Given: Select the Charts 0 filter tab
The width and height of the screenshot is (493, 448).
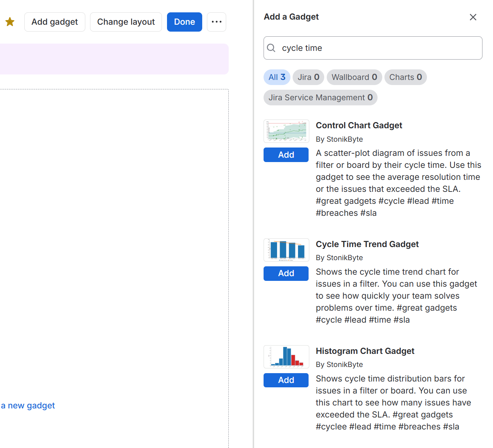Looking at the screenshot, I should coord(406,77).
